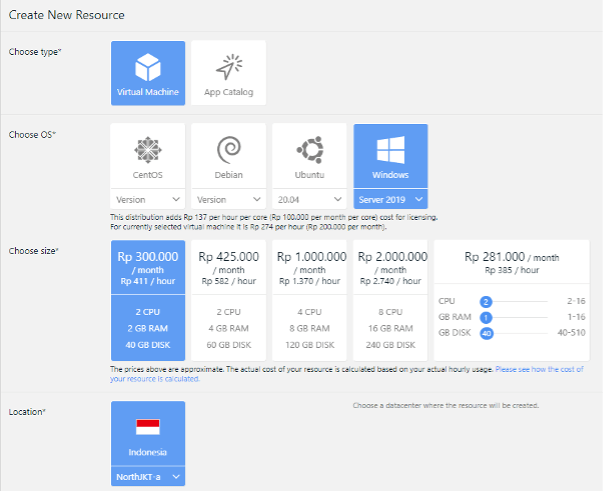Click the 240 GB DISK specs text
The width and height of the screenshot is (604, 492).
coord(391,345)
